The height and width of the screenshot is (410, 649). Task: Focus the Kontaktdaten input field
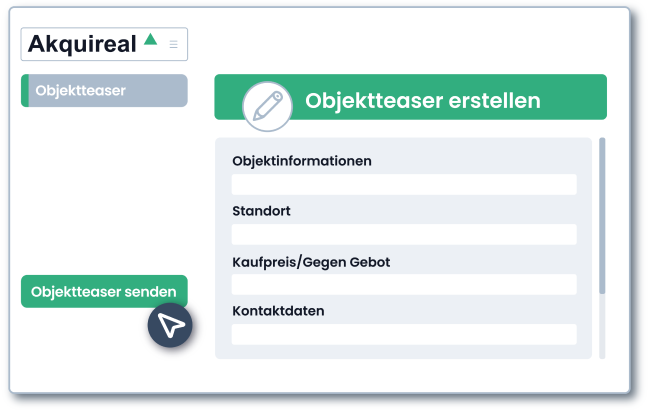click(x=404, y=334)
